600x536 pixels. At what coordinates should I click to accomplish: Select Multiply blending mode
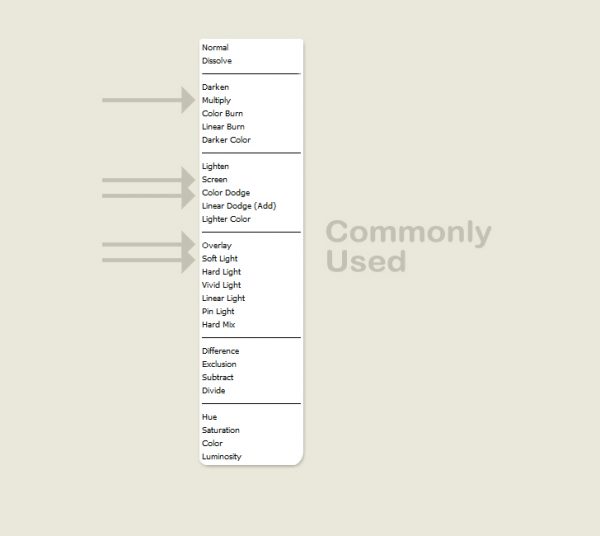click(216, 101)
